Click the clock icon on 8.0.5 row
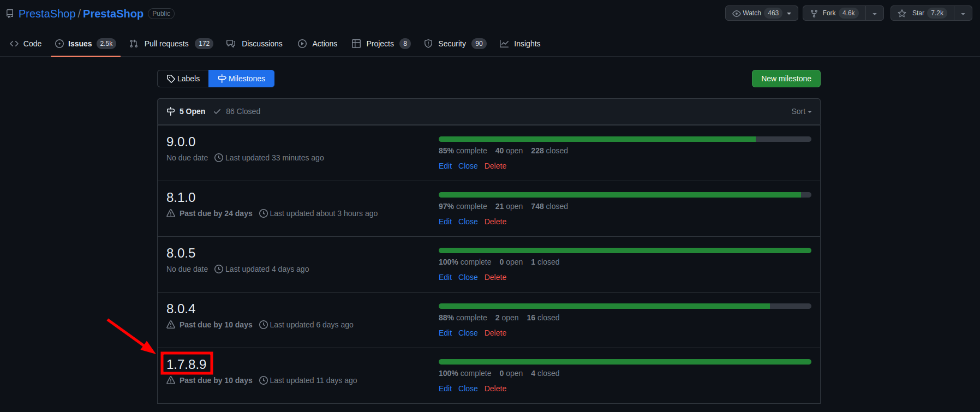The image size is (980, 412). (219, 269)
